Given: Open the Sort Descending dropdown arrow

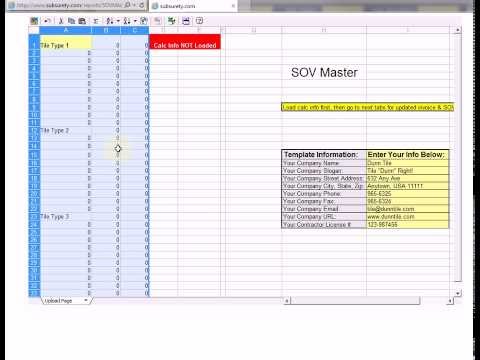Looking at the screenshot, I should 135,21.
